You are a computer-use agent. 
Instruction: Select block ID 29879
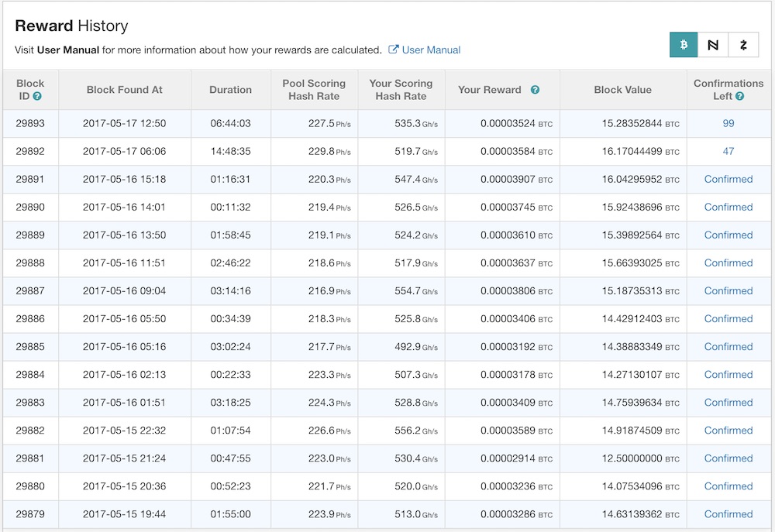[30, 514]
